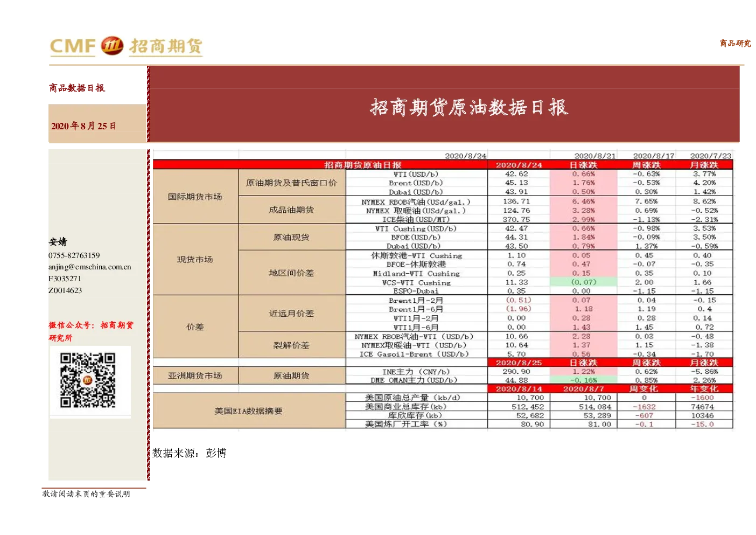
Task: Click the footer note 敬请阅读末页的重要说明
Action: 86,494
